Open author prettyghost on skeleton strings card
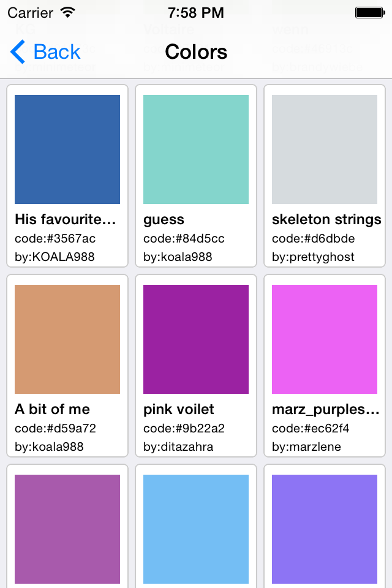This screenshot has width=392, height=588. click(x=313, y=257)
